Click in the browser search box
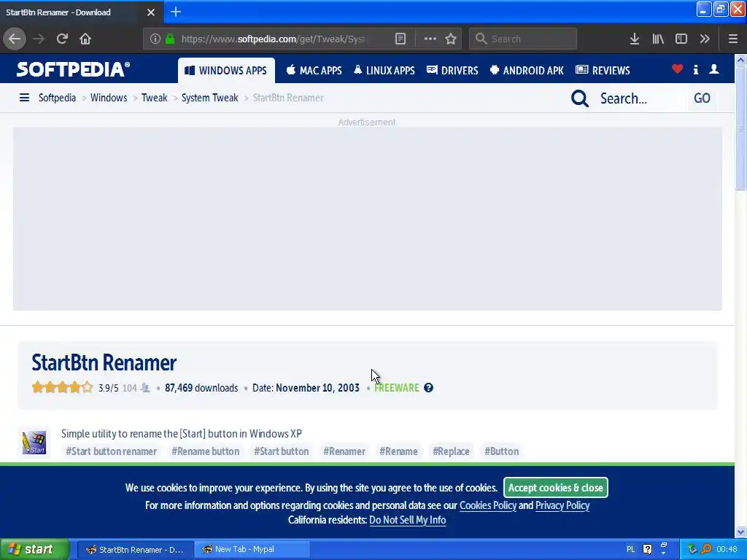This screenshot has width=747, height=560. pos(522,39)
